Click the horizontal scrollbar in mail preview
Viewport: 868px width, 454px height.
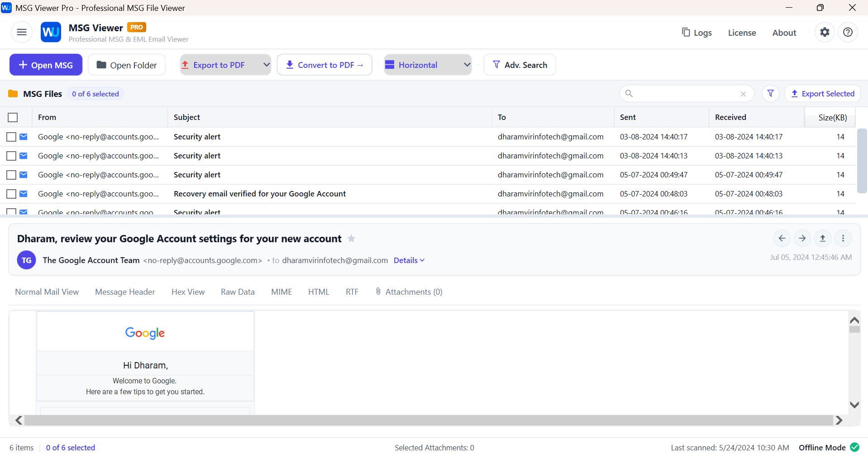tap(428, 421)
